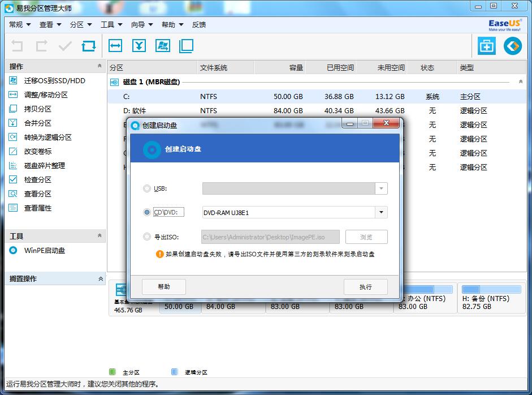Select the D: 软件 partition row

coord(317,111)
